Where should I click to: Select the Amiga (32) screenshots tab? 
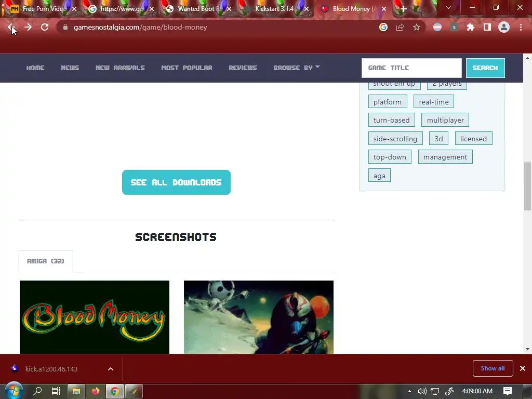click(x=46, y=261)
